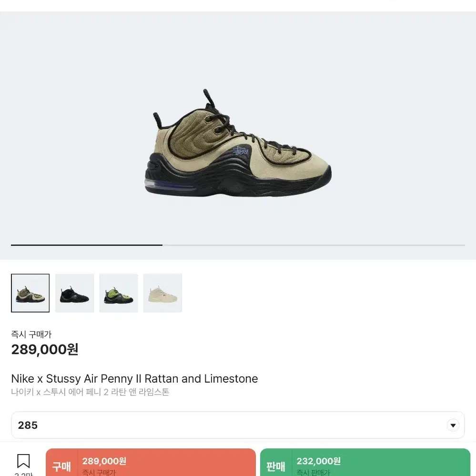The image size is (476, 476).
Task: Choose the cream colorway thumbnail
Action: click(x=162, y=293)
